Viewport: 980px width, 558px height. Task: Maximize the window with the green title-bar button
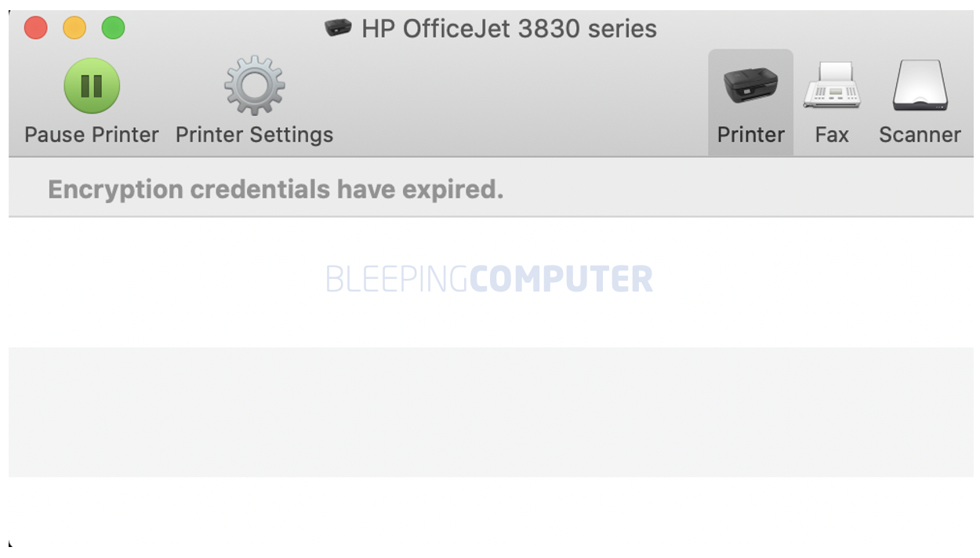pyautogui.click(x=113, y=28)
